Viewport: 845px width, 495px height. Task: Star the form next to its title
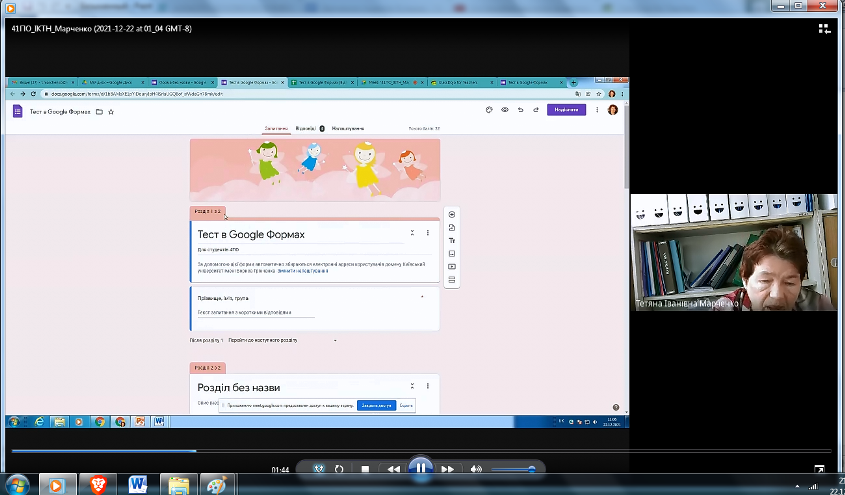[111, 112]
